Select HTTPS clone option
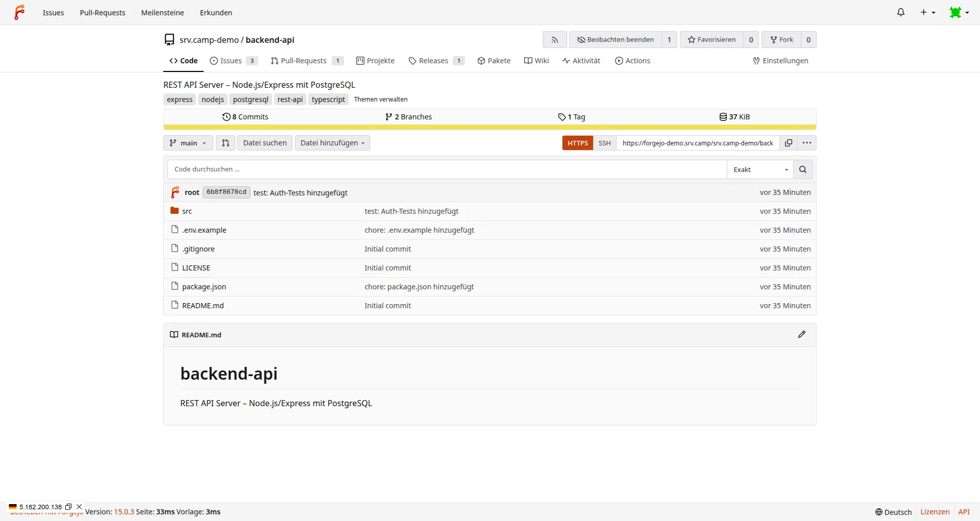Image resolution: width=980 pixels, height=521 pixels. point(578,143)
